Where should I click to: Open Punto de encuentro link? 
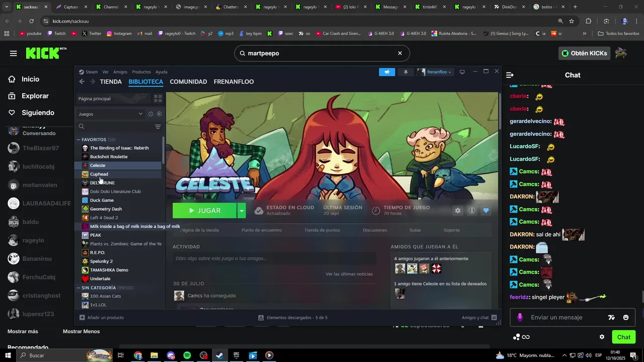point(262,230)
